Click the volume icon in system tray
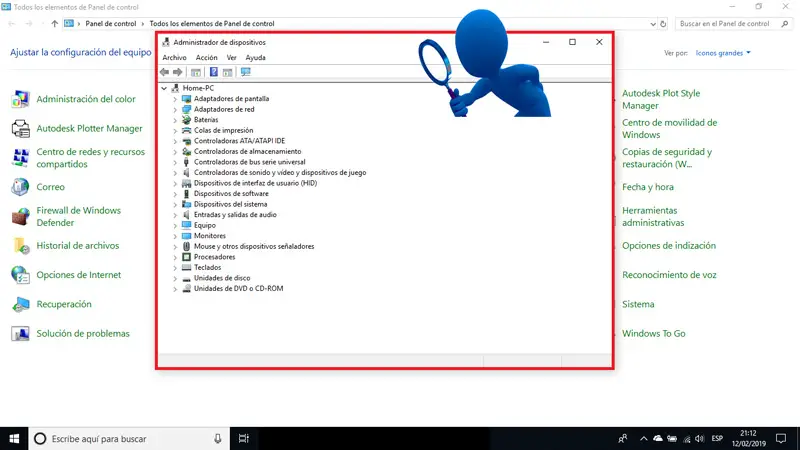The width and height of the screenshot is (800, 450). coord(699,439)
